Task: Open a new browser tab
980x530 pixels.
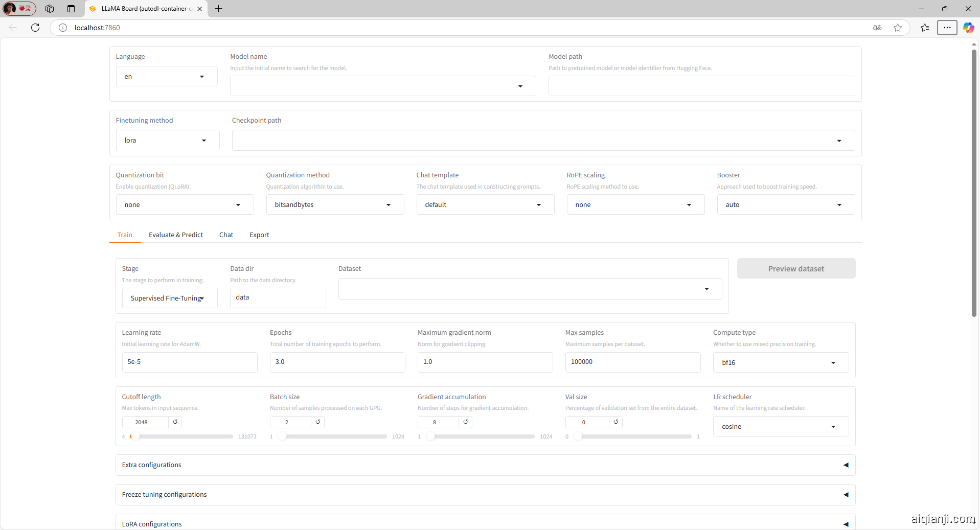Action: (x=218, y=9)
